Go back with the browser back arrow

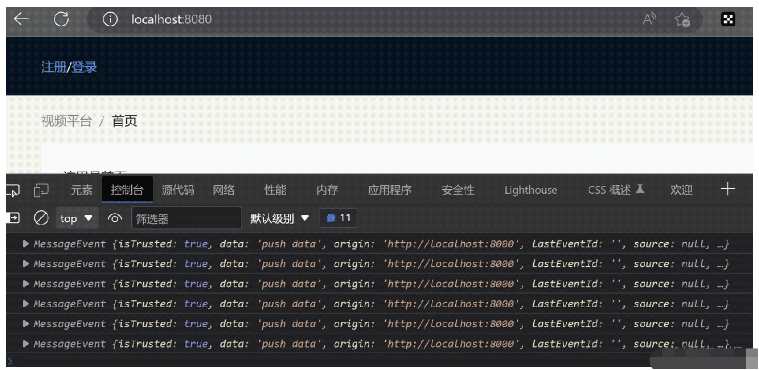[21, 19]
